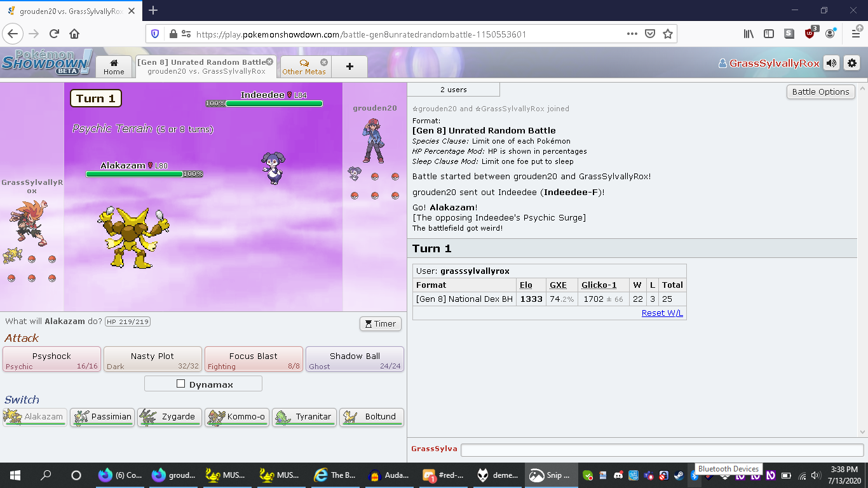868x488 pixels.
Task: Click your Alakazam sprite in battle
Action: pos(133,238)
